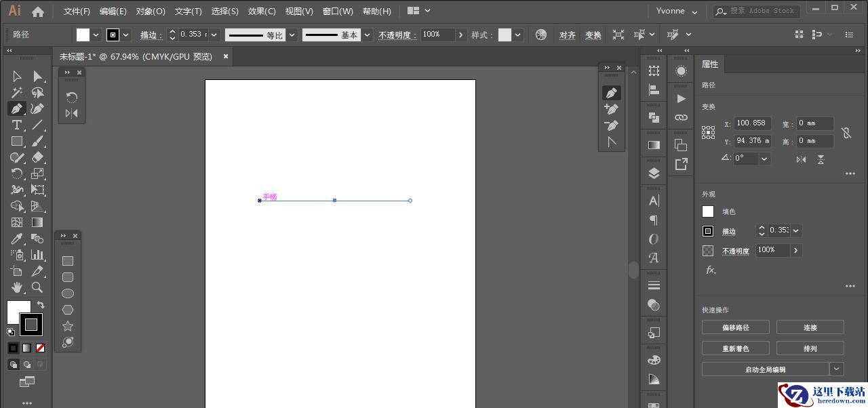Open the 效果(C) menu
Screen dimensions: 868x408
pos(262,12)
